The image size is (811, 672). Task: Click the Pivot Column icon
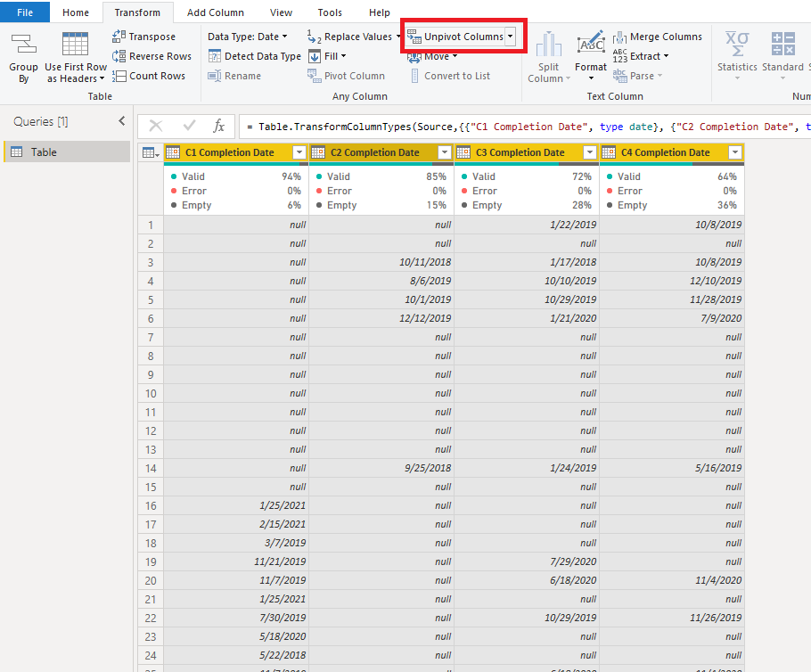(x=314, y=76)
